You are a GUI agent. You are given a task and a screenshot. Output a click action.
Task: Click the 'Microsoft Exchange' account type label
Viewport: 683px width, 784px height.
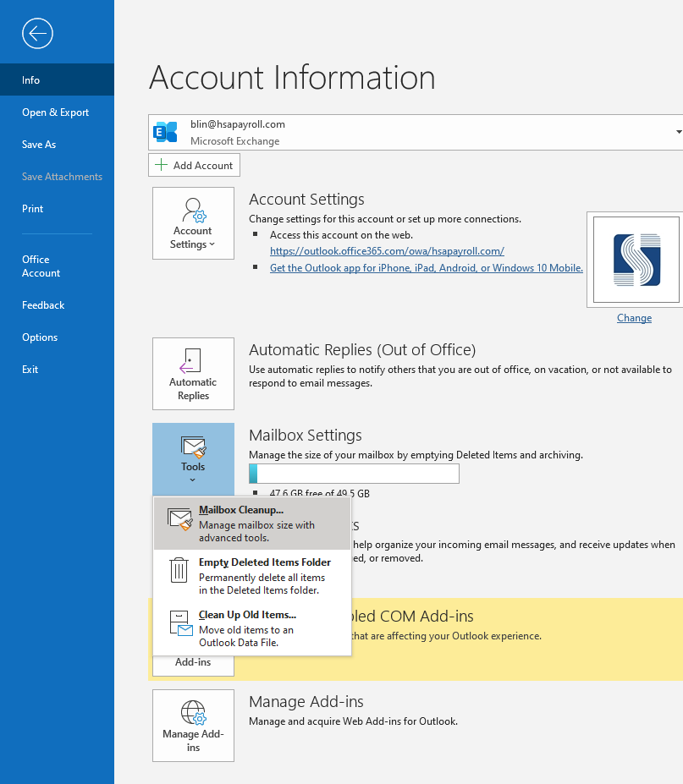(234, 141)
